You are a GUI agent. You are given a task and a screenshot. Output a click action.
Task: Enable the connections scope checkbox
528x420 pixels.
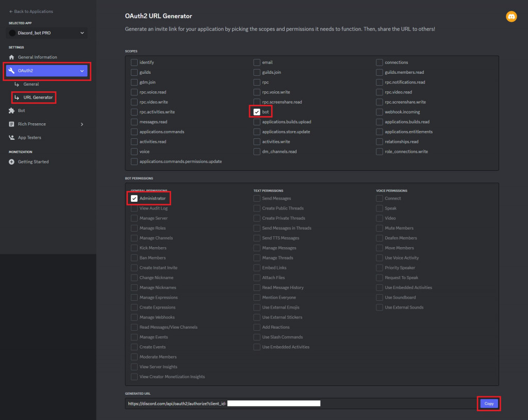(379, 62)
